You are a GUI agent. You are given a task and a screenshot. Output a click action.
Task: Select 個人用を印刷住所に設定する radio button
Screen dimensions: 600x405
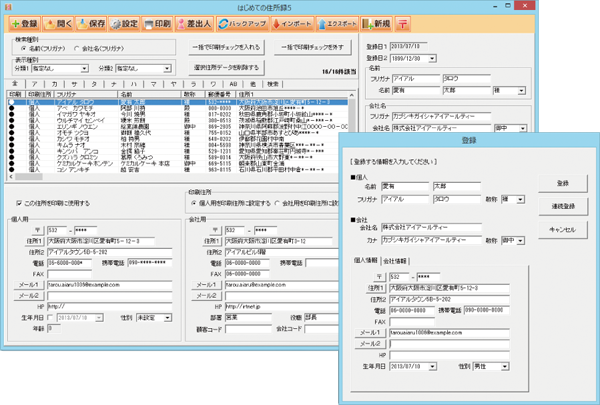193,202
